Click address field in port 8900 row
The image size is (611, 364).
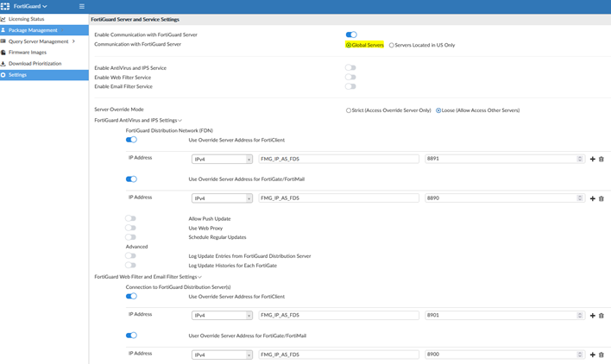pos(338,355)
